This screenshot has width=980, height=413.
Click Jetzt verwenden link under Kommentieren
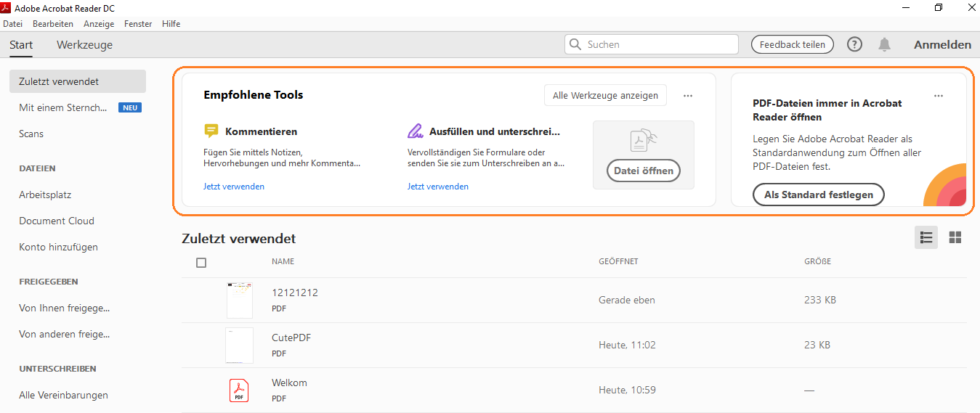click(234, 187)
